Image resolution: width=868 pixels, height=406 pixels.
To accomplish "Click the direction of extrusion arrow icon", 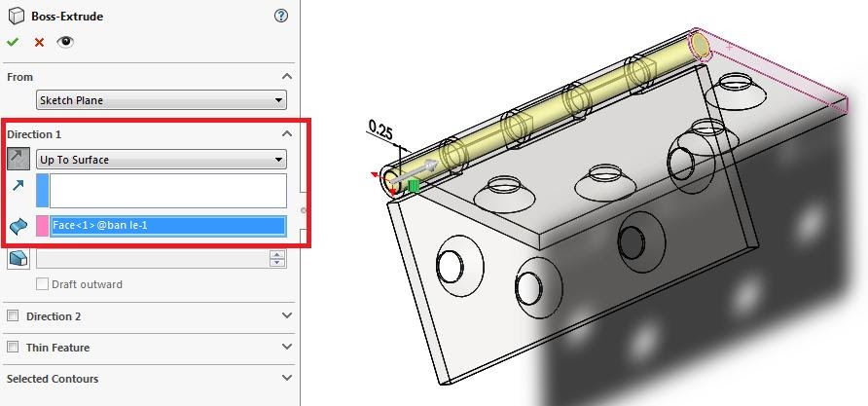I will pos(18,186).
